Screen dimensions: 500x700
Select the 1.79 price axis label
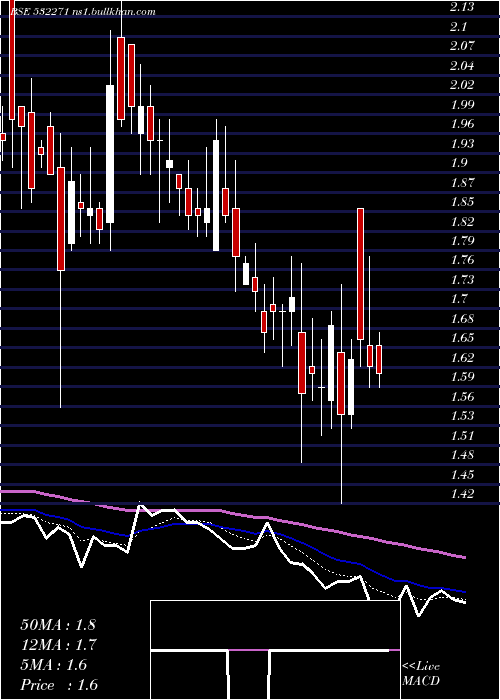(462, 241)
